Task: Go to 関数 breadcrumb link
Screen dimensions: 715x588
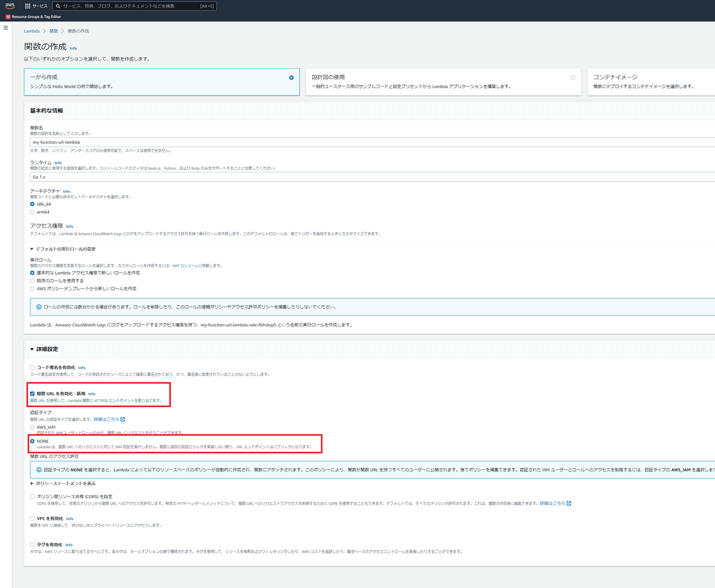Action: [54, 30]
